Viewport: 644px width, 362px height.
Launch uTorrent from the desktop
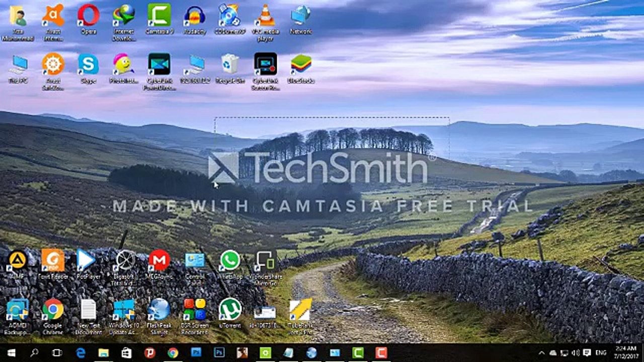click(x=230, y=314)
